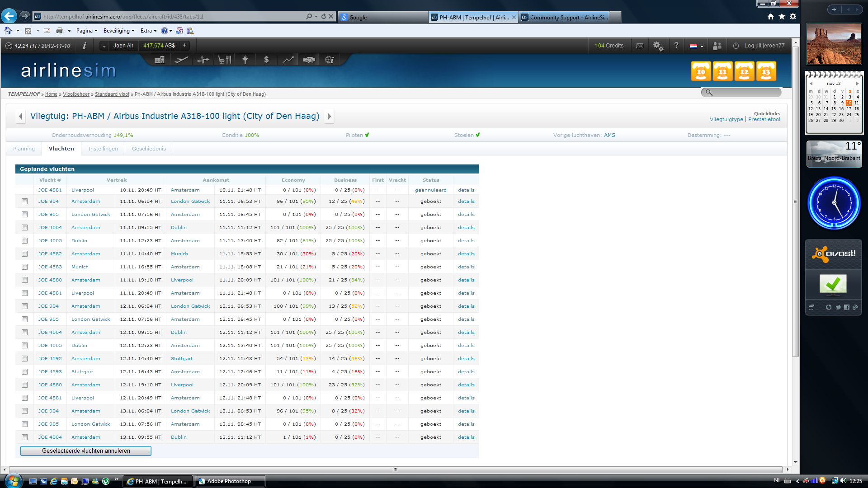Open the messages envelope icon

coord(640,46)
